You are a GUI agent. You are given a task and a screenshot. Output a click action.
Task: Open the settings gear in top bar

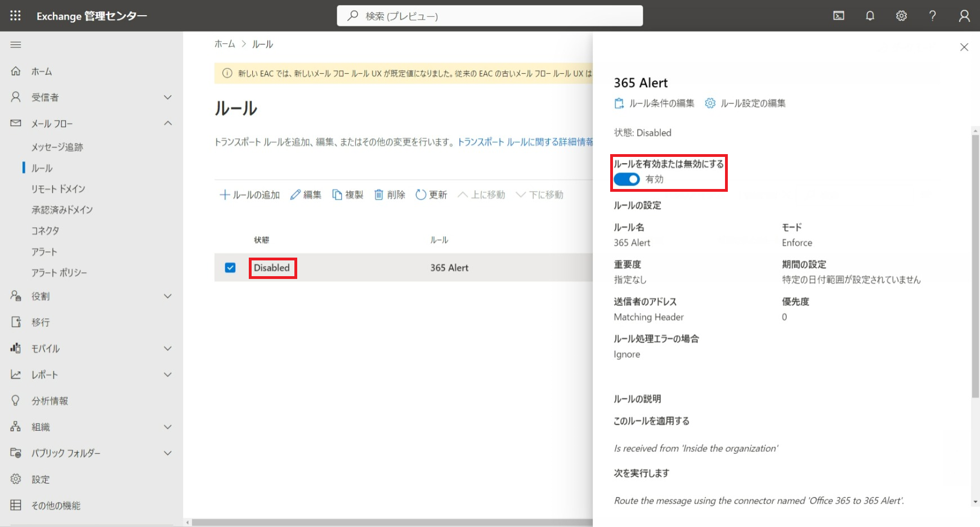point(901,16)
